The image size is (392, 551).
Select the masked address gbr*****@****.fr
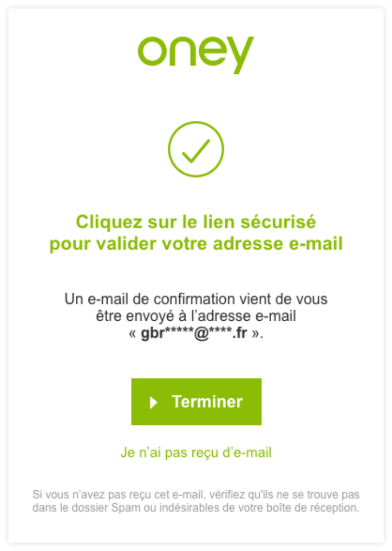pos(196,332)
